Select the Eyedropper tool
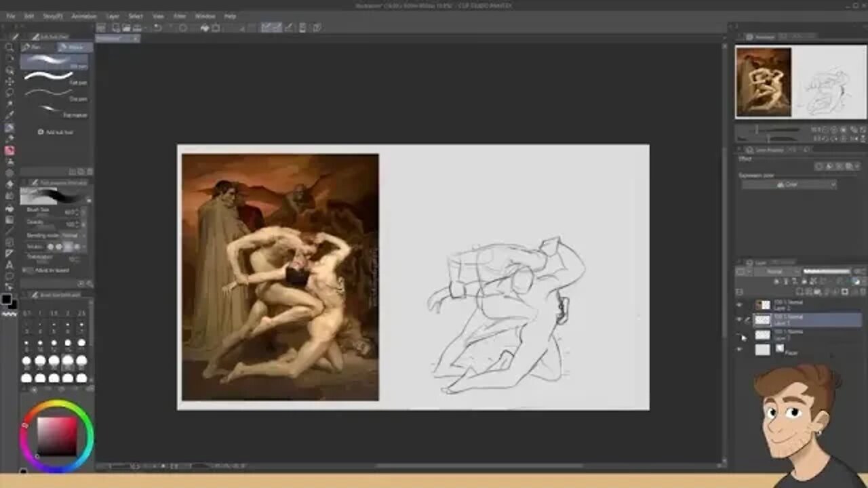This screenshot has height=488, width=868. coord(9,116)
